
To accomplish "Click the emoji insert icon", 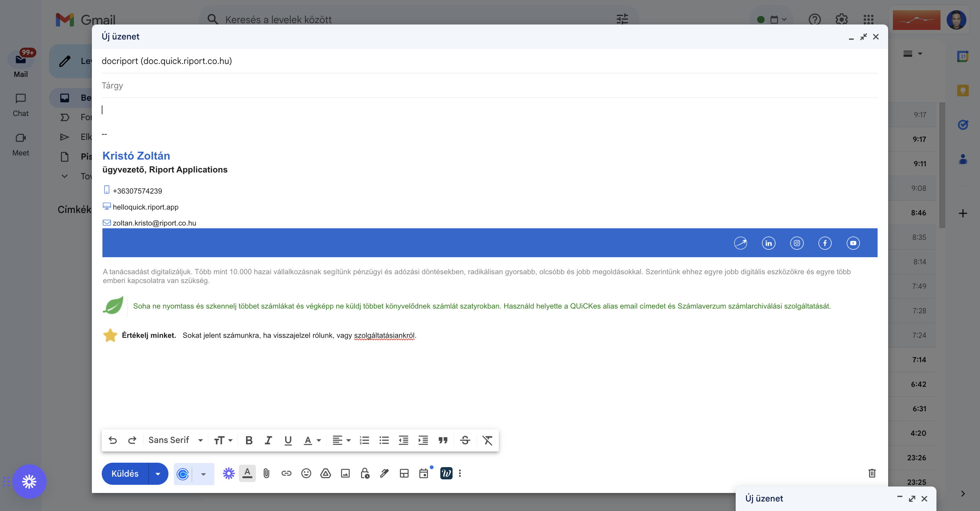I will pos(305,474).
